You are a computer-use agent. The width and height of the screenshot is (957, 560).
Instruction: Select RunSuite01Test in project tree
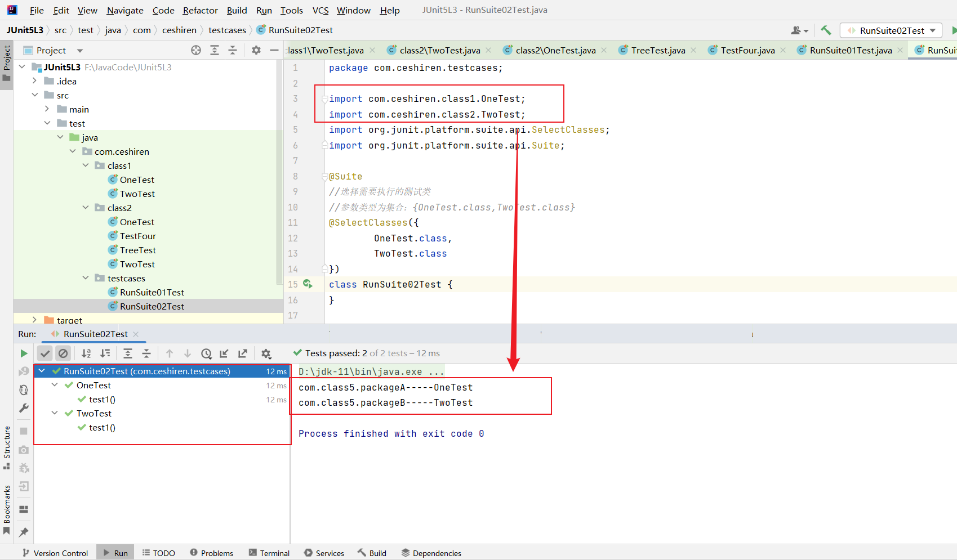tap(152, 292)
